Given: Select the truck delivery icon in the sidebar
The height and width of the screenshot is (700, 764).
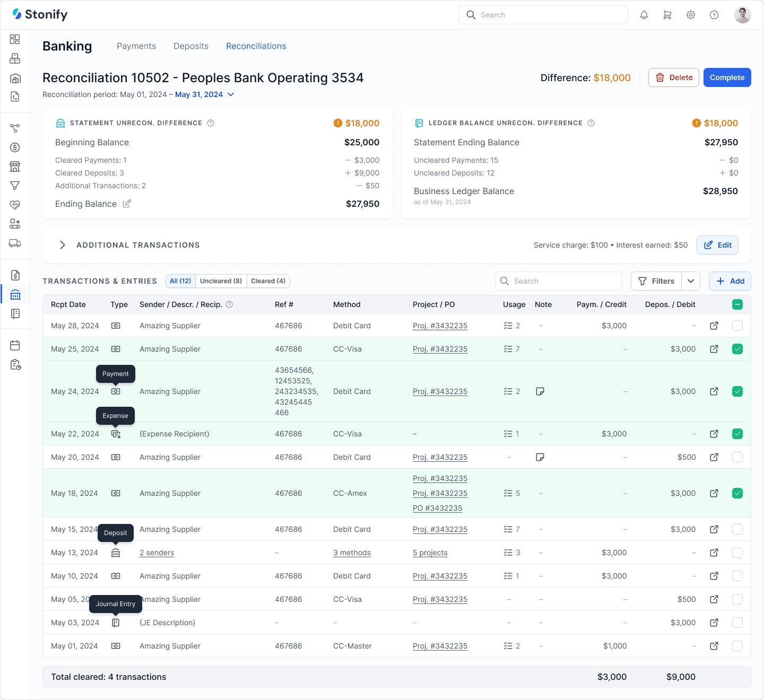Looking at the screenshot, I should [15, 243].
